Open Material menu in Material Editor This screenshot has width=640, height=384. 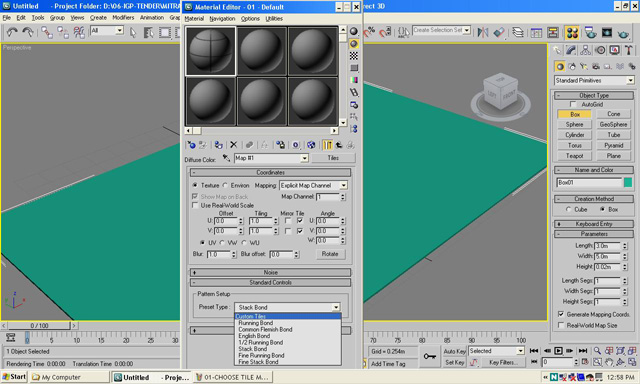[x=194, y=19]
